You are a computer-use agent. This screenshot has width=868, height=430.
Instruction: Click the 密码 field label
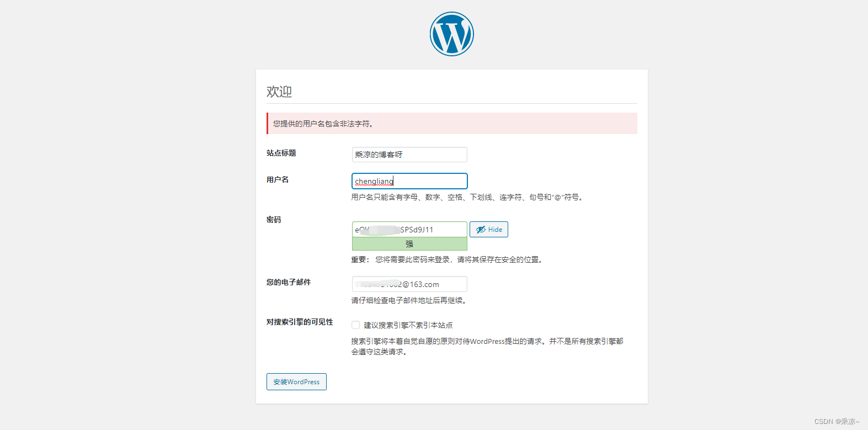pyautogui.click(x=274, y=220)
